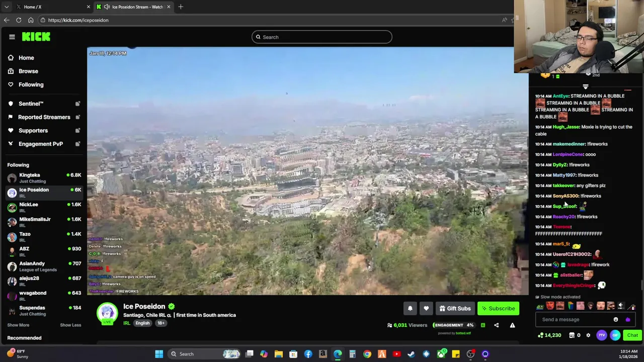Screen dimensions: 644x362
Task: Open Kingteka's channel in Following list
Action: coord(44,178)
